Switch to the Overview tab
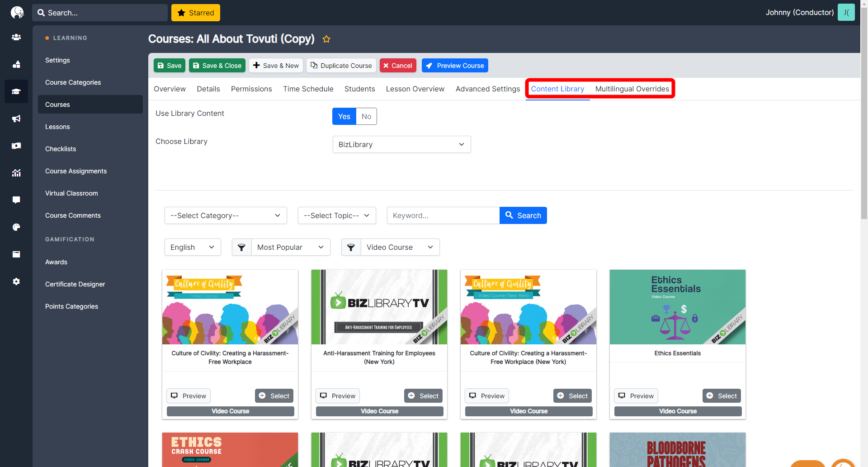 tap(170, 89)
